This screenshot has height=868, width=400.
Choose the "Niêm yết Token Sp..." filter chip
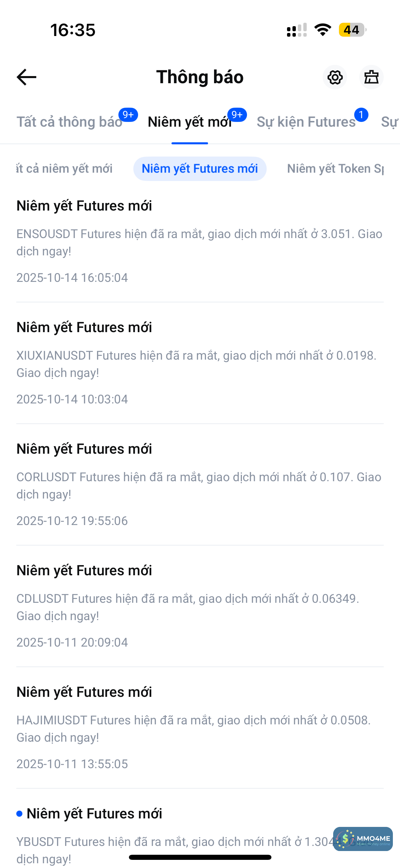coord(335,169)
